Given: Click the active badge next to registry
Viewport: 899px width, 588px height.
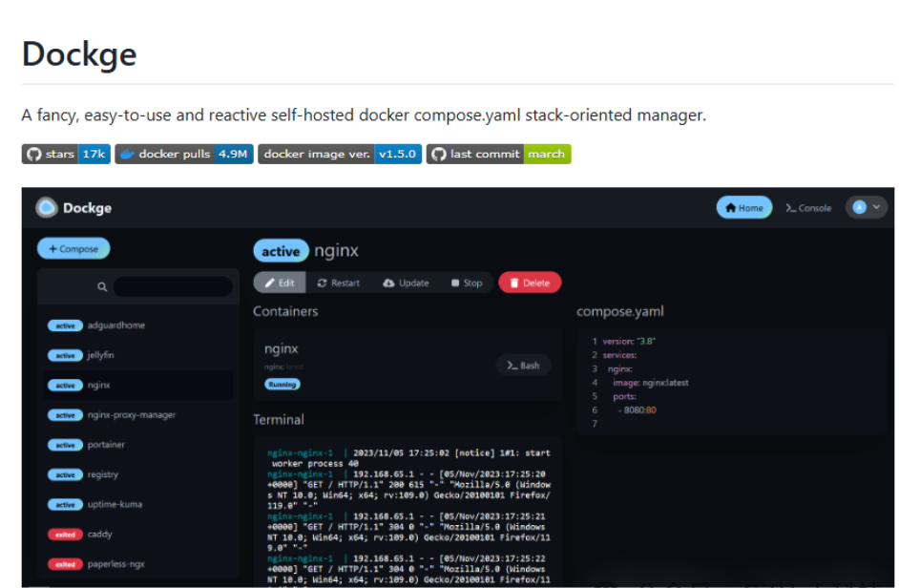Looking at the screenshot, I should click(x=65, y=475).
